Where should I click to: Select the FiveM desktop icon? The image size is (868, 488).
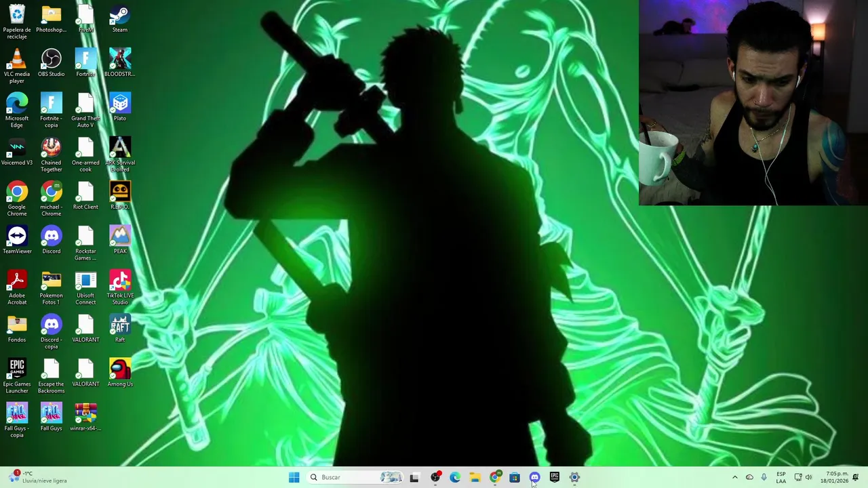click(85, 19)
